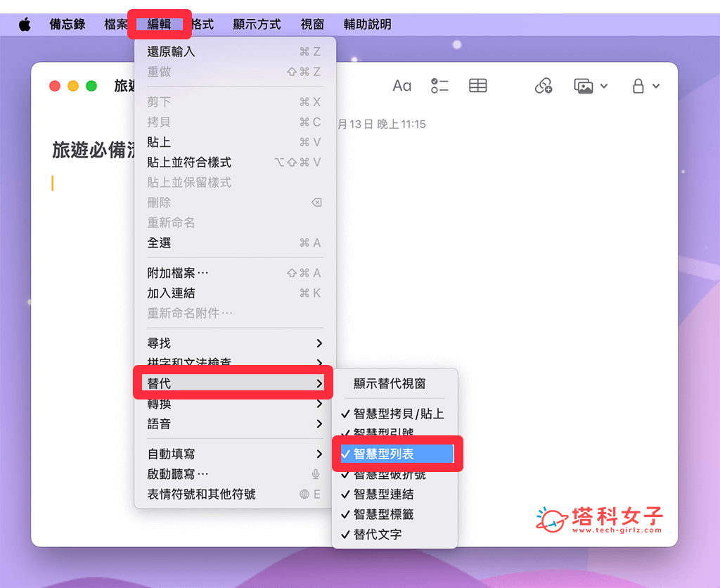
Task: Minimize the Notes window with yellow button
Action: (x=73, y=86)
